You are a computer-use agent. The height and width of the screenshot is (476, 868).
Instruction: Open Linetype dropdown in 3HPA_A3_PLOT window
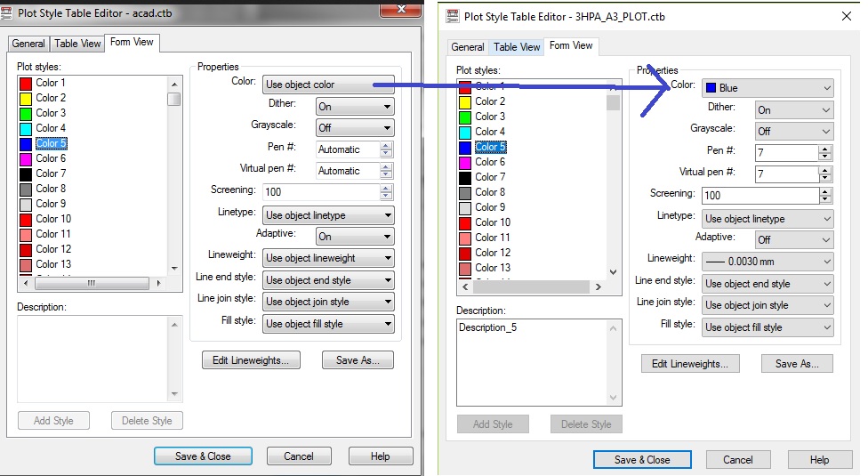[768, 219]
